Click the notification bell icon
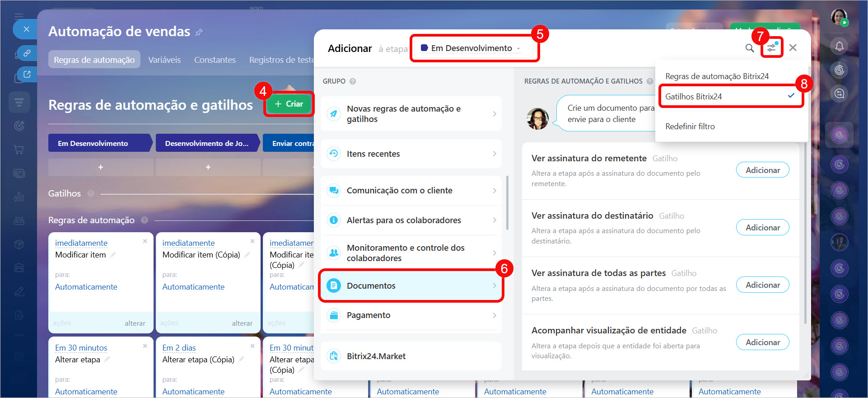The height and width of the screenshot is (398, 868). click(839, 46)
